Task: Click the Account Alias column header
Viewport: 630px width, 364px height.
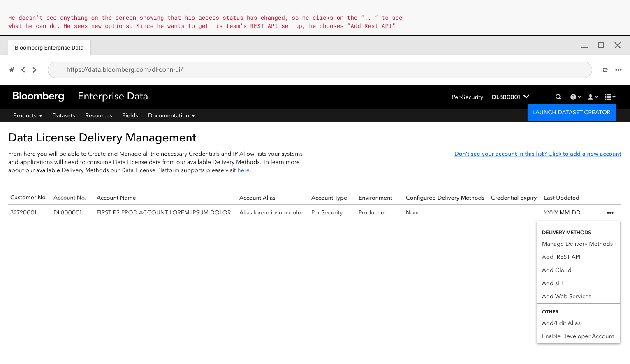Action: [x=257, y=198]
